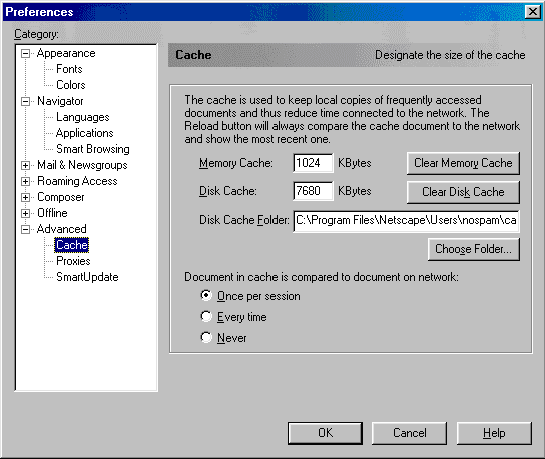Select the Navigator category label

tap(60, 101)
